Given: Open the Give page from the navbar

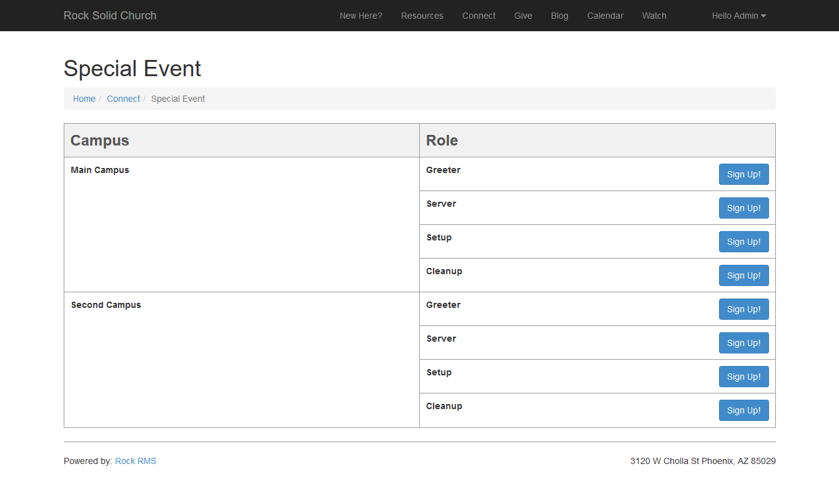Looking at the screenshot, I should point(523,16).
